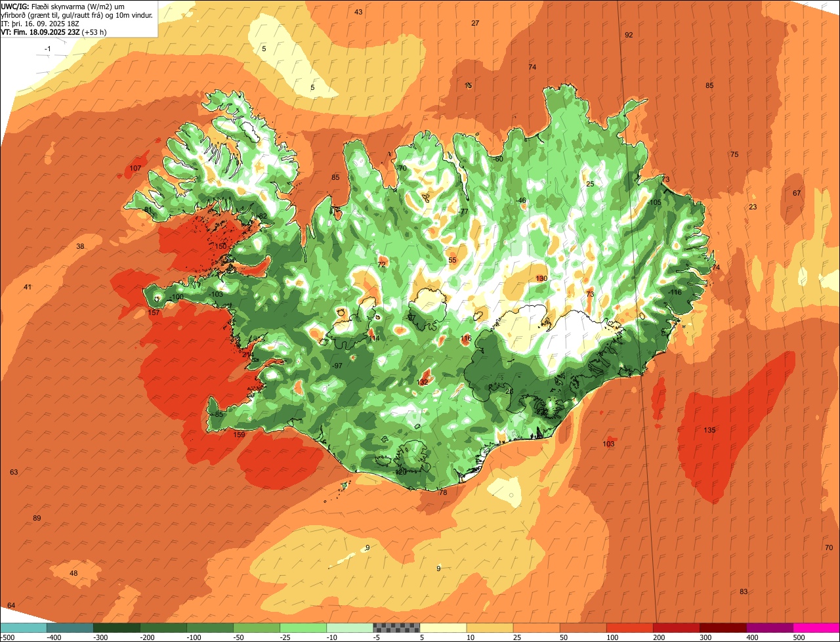Screen dimensions: 840x642
Task: Click the flux value '23' on the map
Action: [x=753, y=207]
